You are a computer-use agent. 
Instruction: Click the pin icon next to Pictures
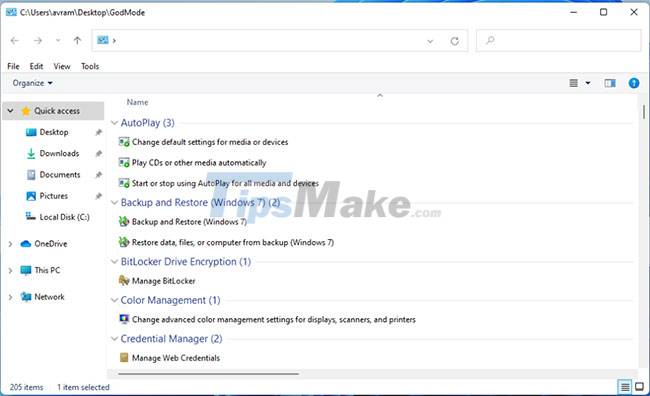coord(98,196)
